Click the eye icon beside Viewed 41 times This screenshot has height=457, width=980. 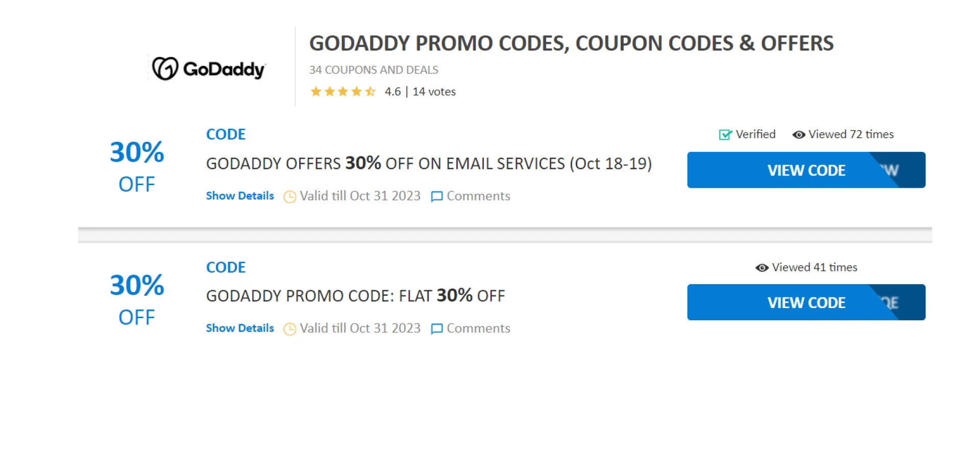point(762,268)
